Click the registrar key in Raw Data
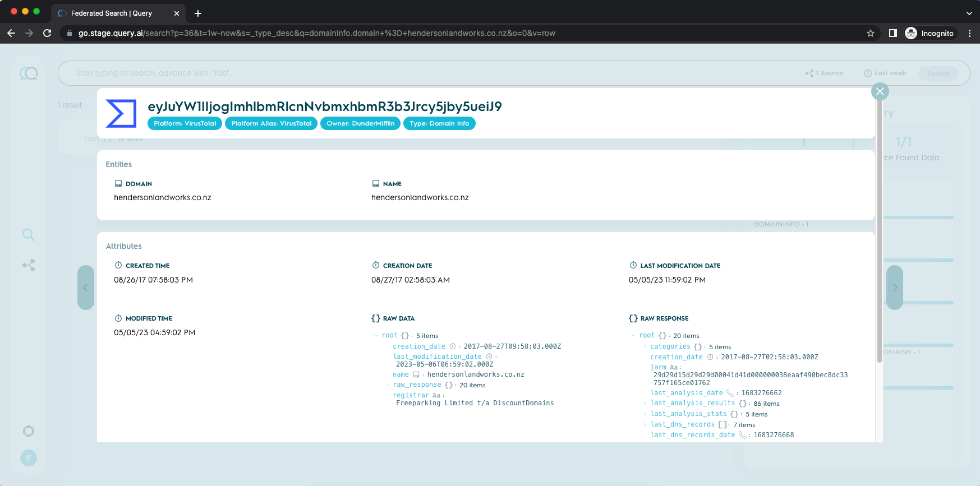 coord(411,395)
